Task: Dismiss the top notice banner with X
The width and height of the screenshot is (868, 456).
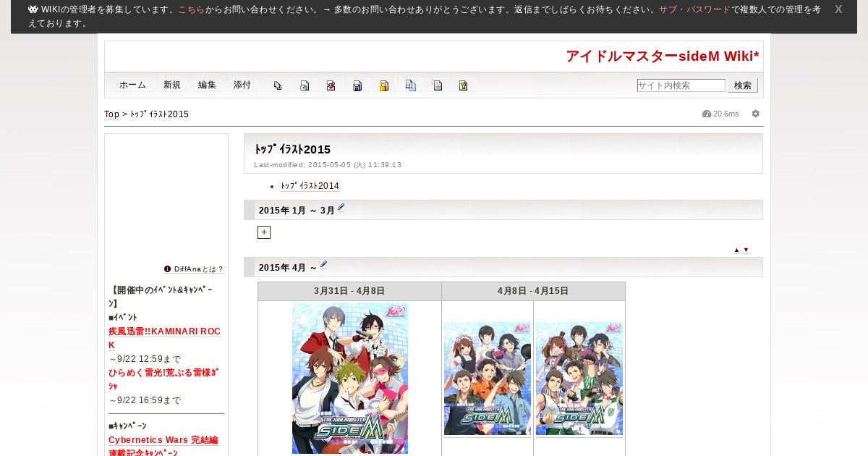Action: [x=838, y=9]
